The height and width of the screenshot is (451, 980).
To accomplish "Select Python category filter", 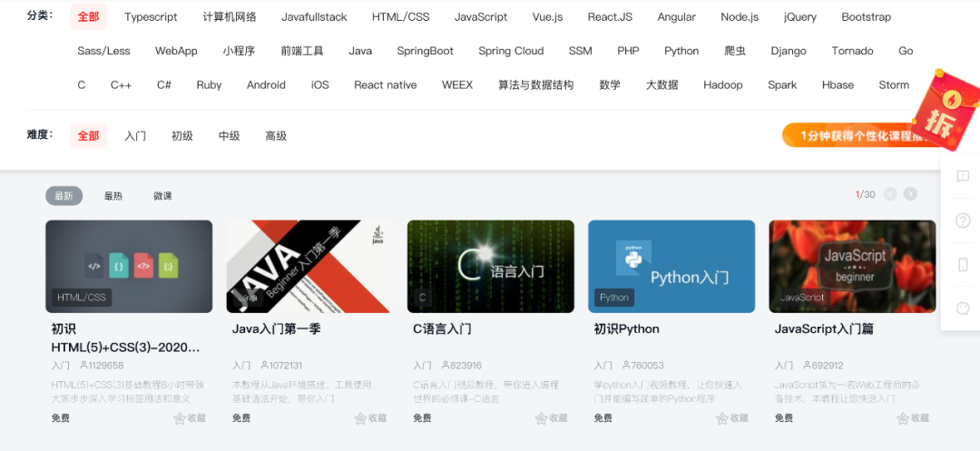I will point(681,51).
